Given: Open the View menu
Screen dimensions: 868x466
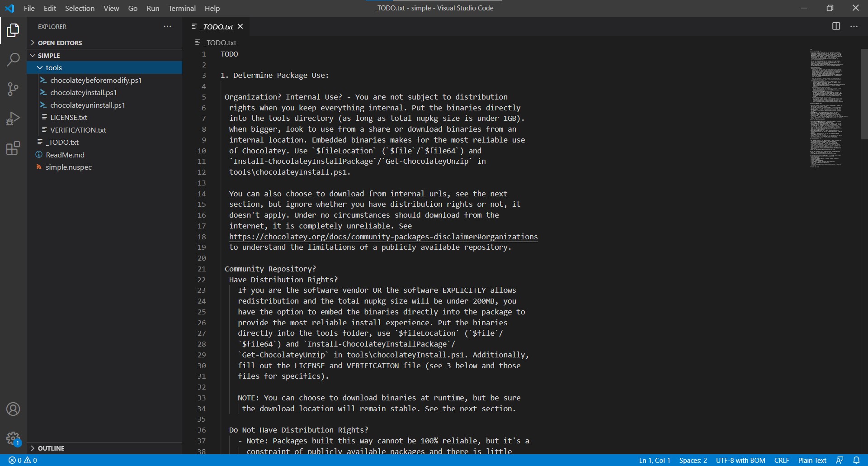Looking at the screenshot, I should (x=111, y=8).
